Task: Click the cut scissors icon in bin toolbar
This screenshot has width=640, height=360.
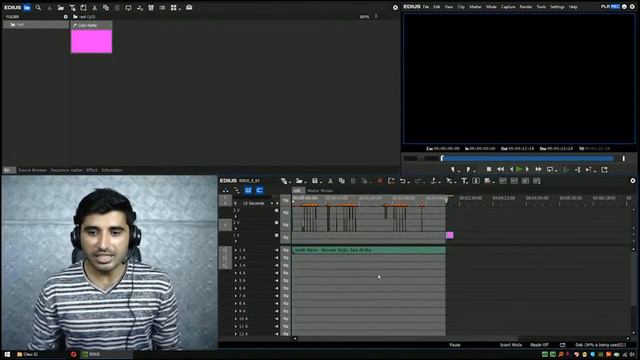Action: click(x=94, y=7)
